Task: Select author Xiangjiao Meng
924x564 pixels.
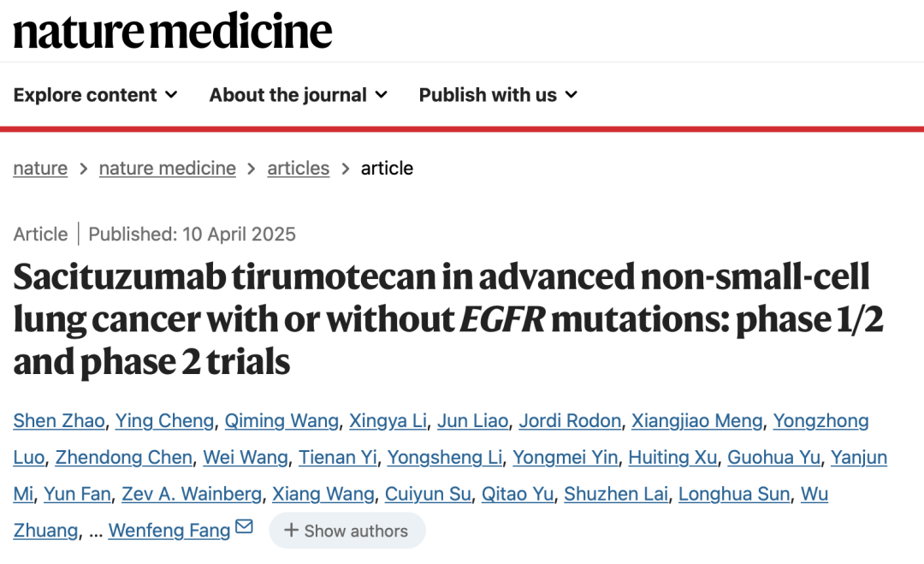Action: tap(696, 421)
